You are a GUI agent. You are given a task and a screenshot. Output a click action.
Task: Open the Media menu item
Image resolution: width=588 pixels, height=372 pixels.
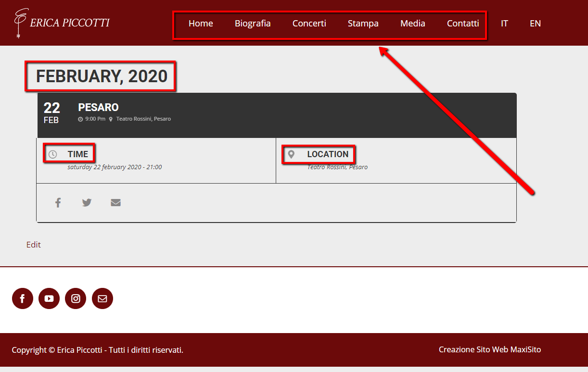(x=413, y=23)
